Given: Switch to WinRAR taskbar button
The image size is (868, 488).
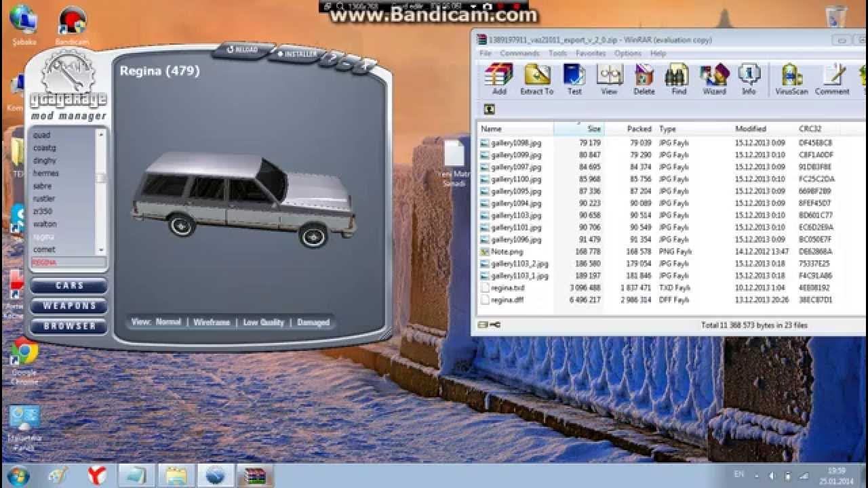Looking at the screenshot, I should [x=255, y=475].
